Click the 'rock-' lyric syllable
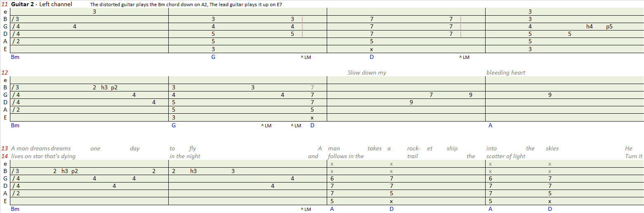The width and height of the screenshot is (644, 213). tap(413, 148)
